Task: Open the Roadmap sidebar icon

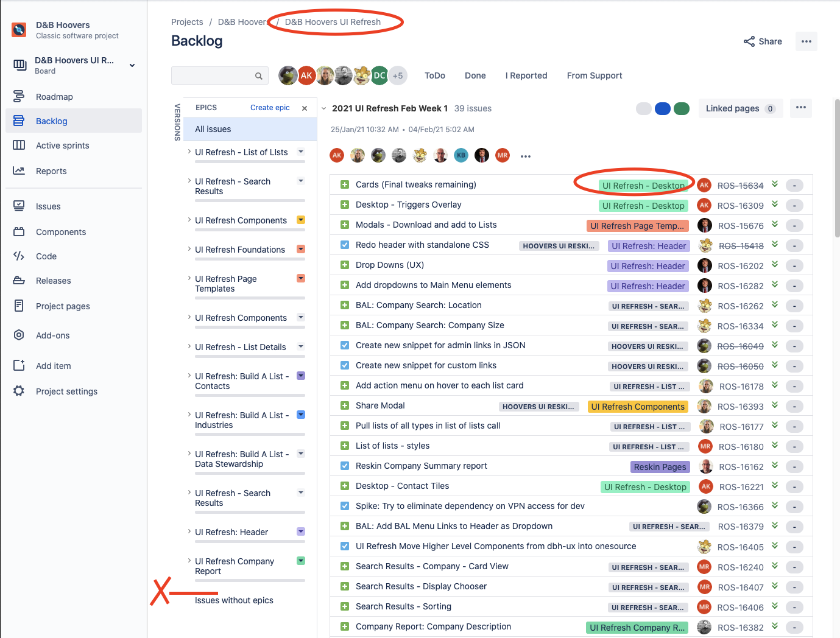Action: tap(19, 96)
